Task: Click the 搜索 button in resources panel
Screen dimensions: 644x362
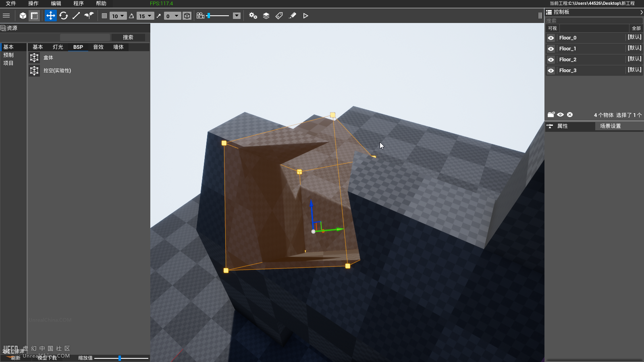Action: coord(128,37)
